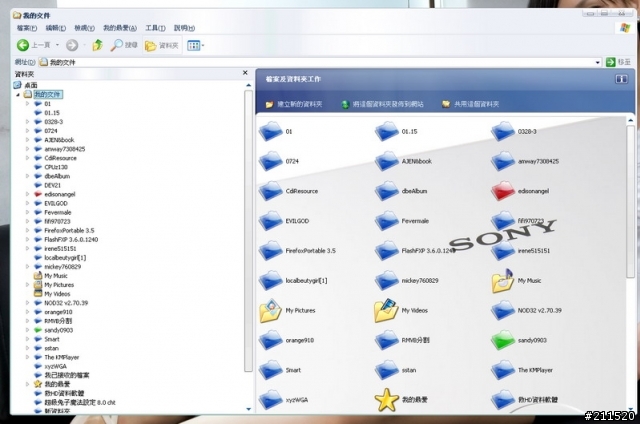Click the green Go (移至) arrow button
This screenshot has width=640, height=424.
click(x=611, y=62)
